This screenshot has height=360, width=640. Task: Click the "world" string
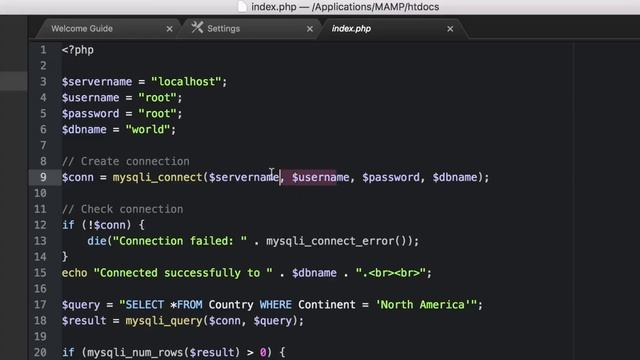tap(147, 130)
